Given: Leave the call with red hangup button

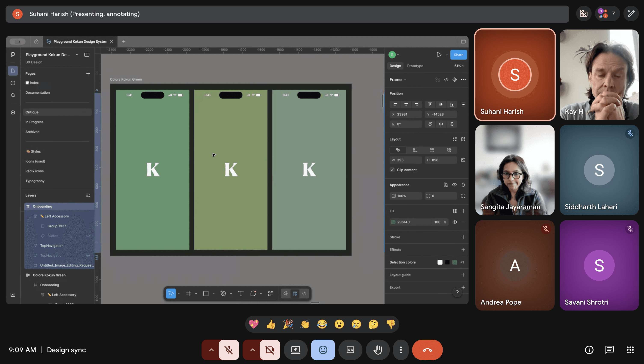Looking at the screenshot, I should 427,350.
